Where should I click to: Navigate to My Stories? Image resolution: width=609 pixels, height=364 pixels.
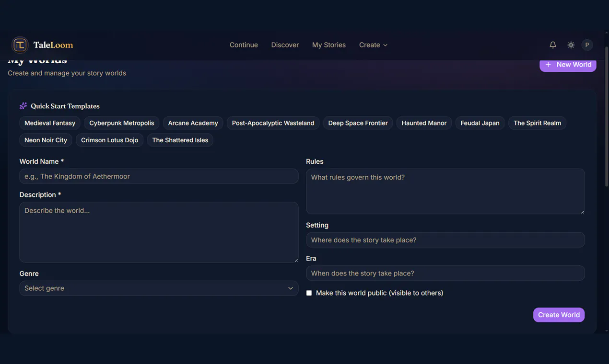(329, 45)
